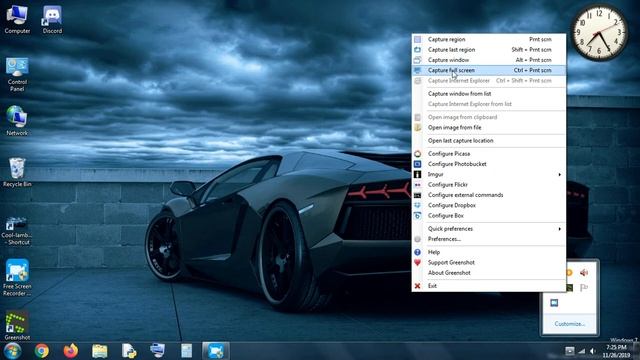This screenshot has height=360, width=640.
Task: Choose Capture region from Greenshot menu
Action: 489,39
